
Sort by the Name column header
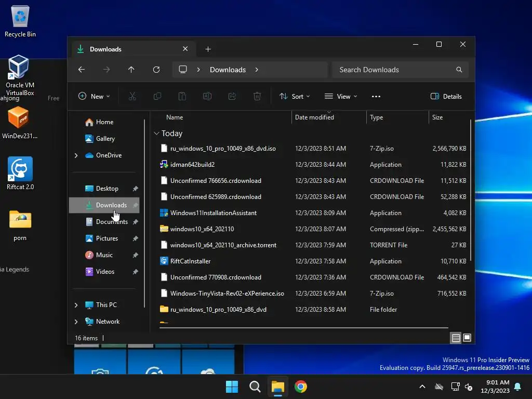click(x=175, y=117)
